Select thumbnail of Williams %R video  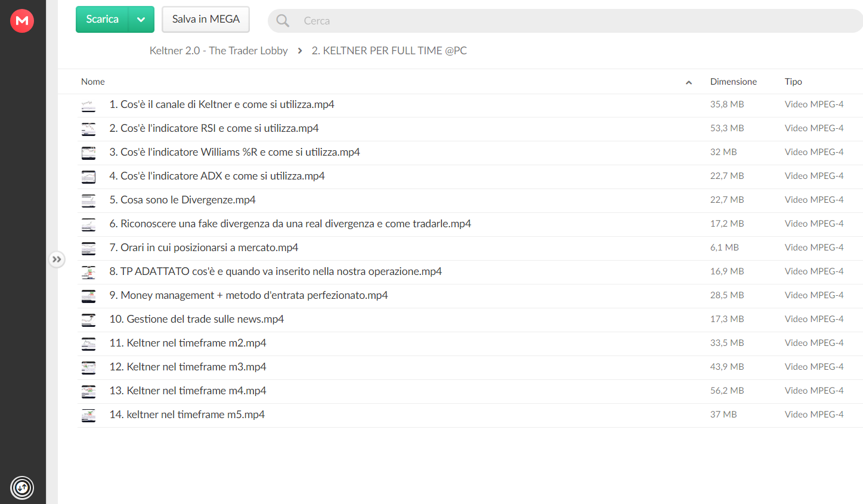coord(88,153)
